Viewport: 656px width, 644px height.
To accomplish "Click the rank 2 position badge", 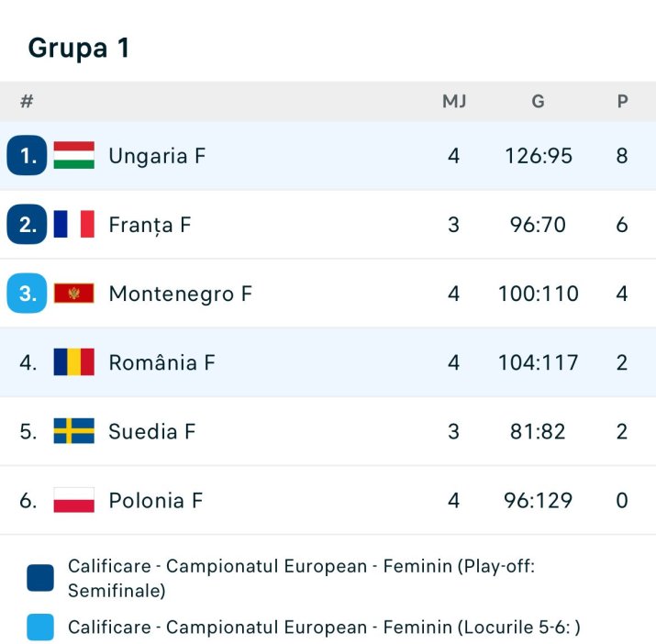I will tap(27, 224).
